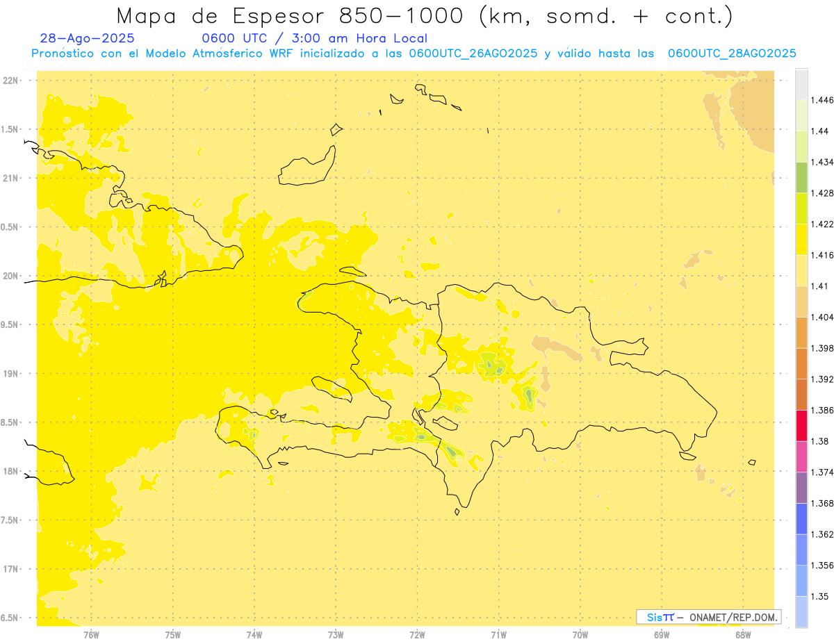Click the '72W' longitude label
834x644 pixels.
click(417, 634)
